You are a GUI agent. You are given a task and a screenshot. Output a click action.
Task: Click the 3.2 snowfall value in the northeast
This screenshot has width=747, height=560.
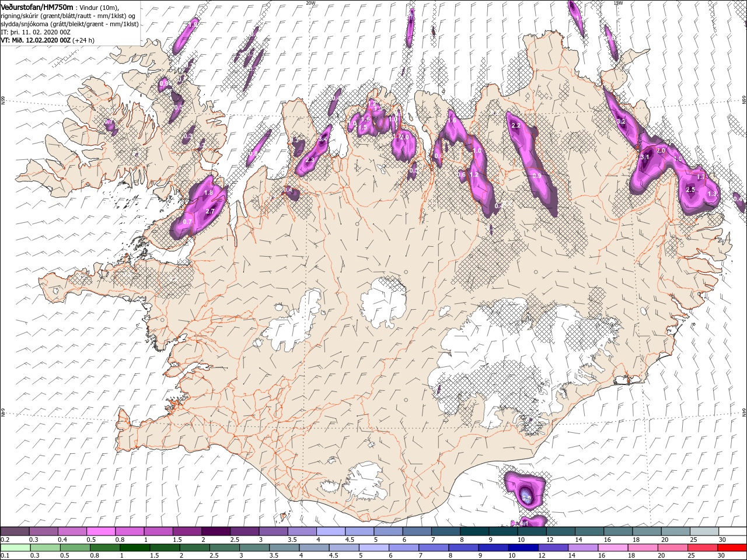point(621,121)
